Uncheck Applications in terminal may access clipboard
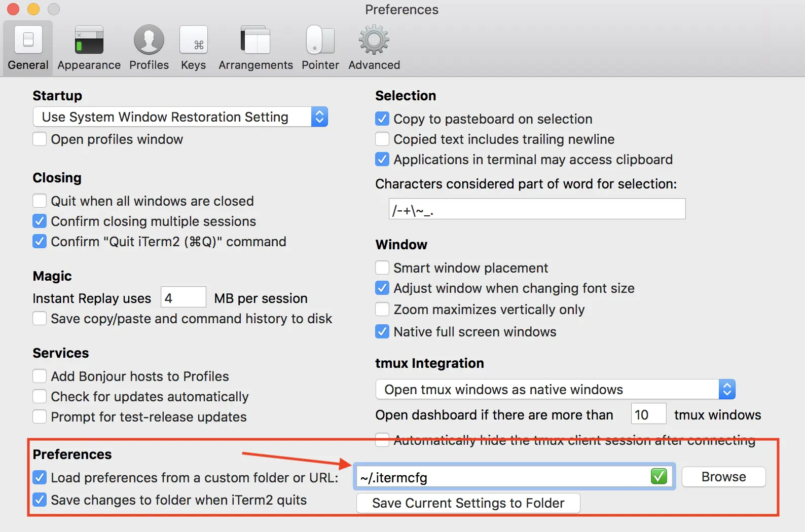The height and width of the screenshot is (532, 805). click(382, 159)
